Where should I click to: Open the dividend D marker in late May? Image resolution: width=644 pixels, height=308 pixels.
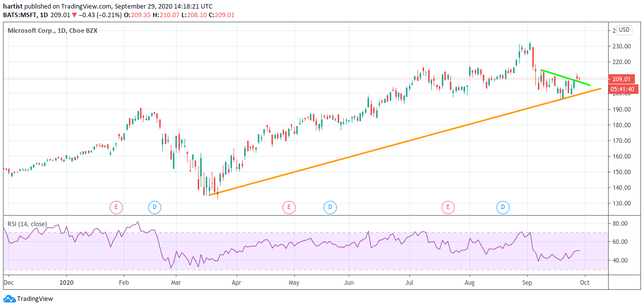pos(330,207)
